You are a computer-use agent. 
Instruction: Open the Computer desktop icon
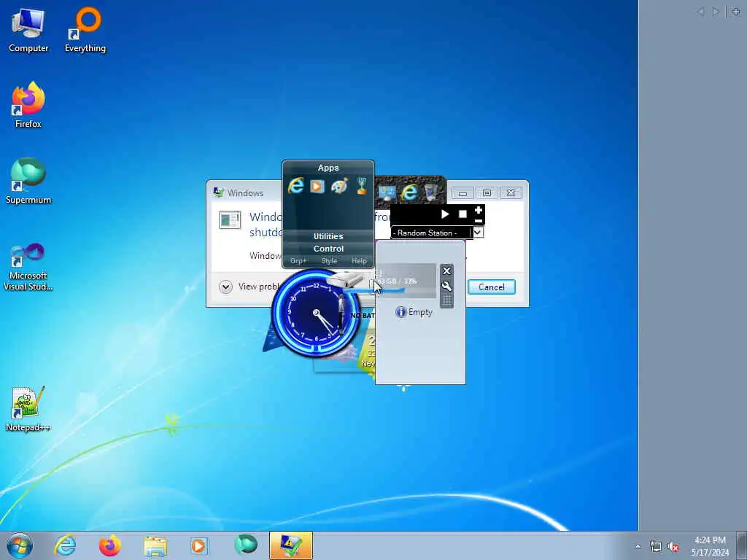click(28, 30)
